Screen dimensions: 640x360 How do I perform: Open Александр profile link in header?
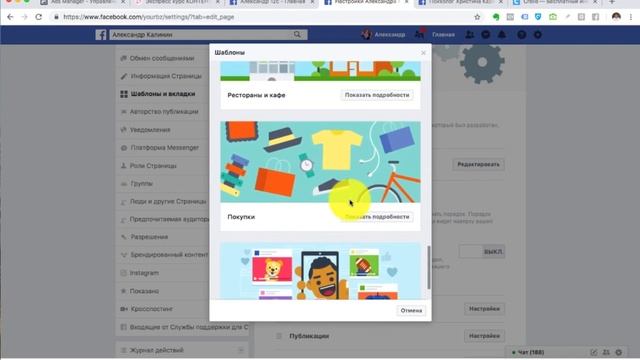[384, 35]
